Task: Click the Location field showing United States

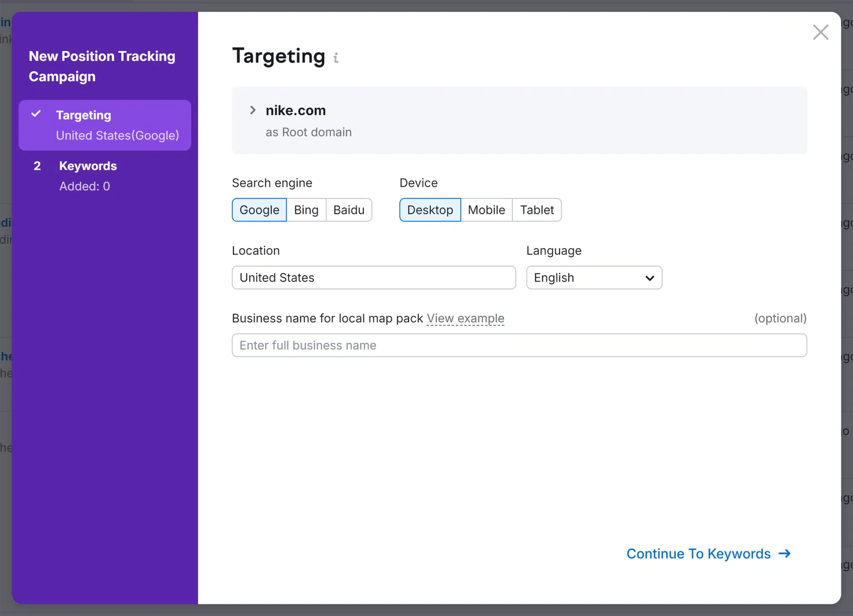Action: (374, 278)
